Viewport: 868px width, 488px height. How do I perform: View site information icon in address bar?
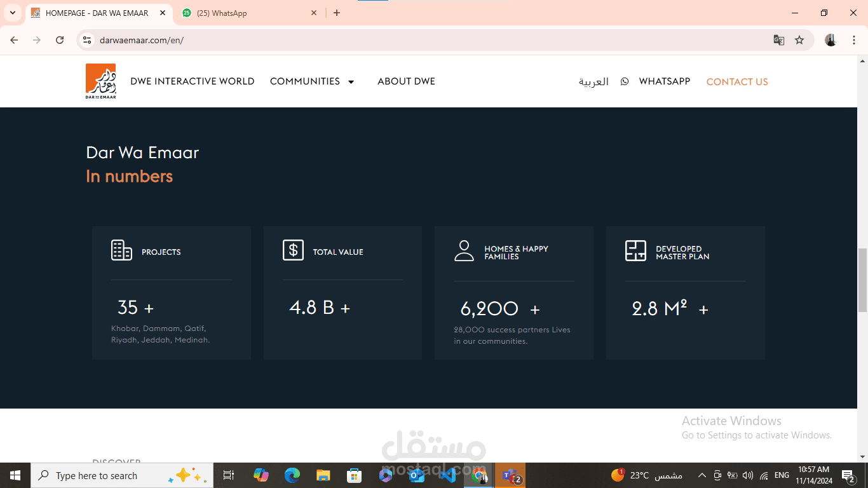(x=88, y=40)
